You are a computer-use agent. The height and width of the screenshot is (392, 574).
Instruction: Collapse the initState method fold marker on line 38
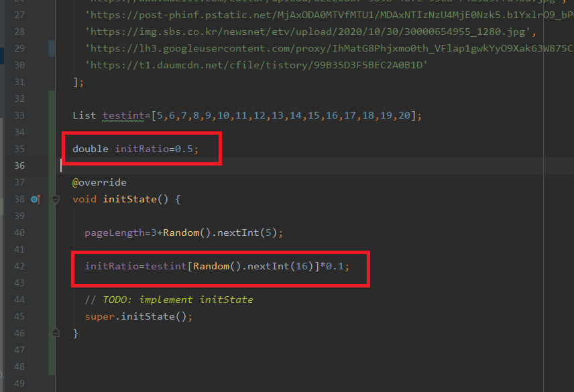point(56,200)
